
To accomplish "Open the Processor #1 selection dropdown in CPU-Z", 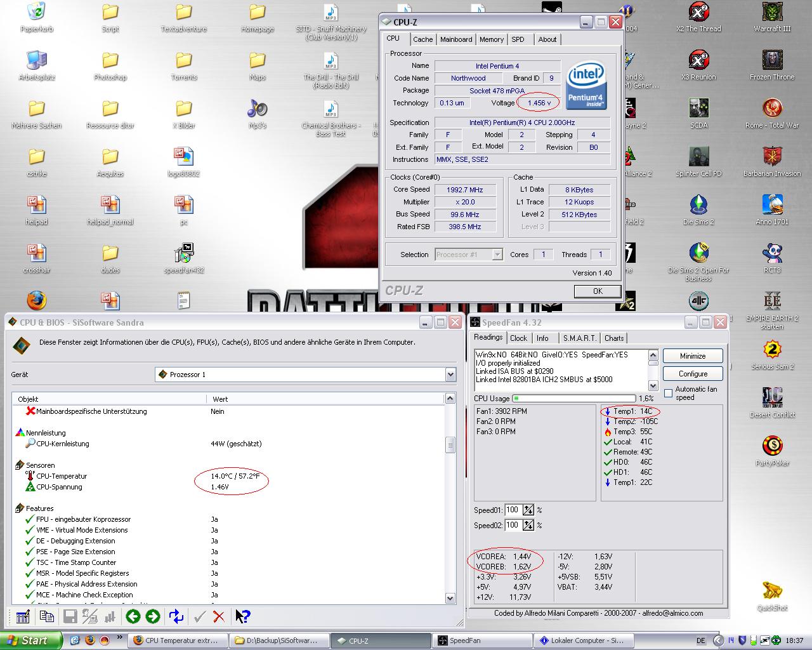I will click(497, 255).
